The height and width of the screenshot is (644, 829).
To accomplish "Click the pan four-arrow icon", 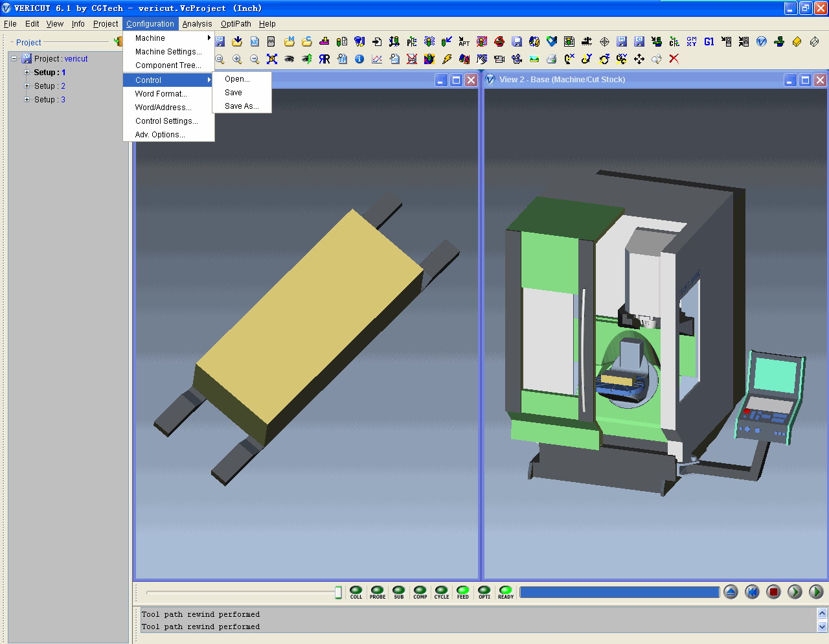I will 639,59.
